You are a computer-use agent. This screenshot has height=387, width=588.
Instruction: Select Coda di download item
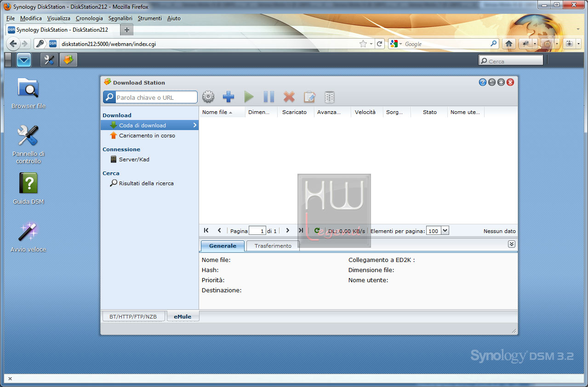click(149, 125)
